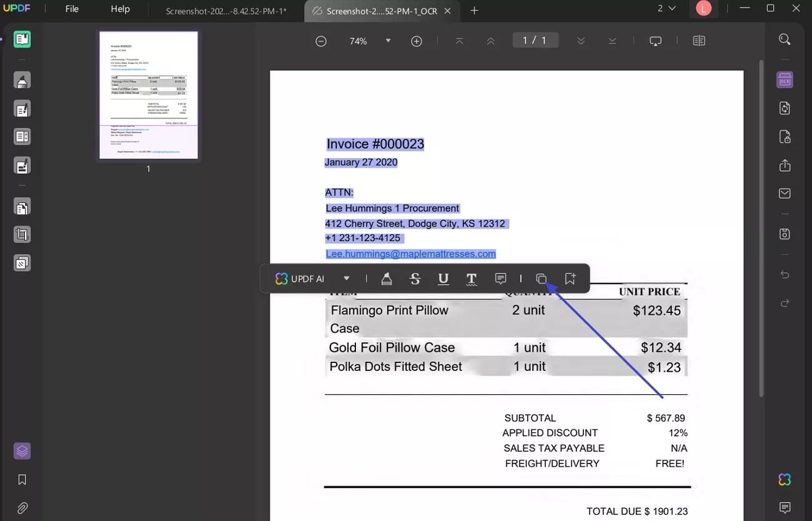
Task: Open the Organize Pages tool in sidebar
Action: click(x=22, y=207)
